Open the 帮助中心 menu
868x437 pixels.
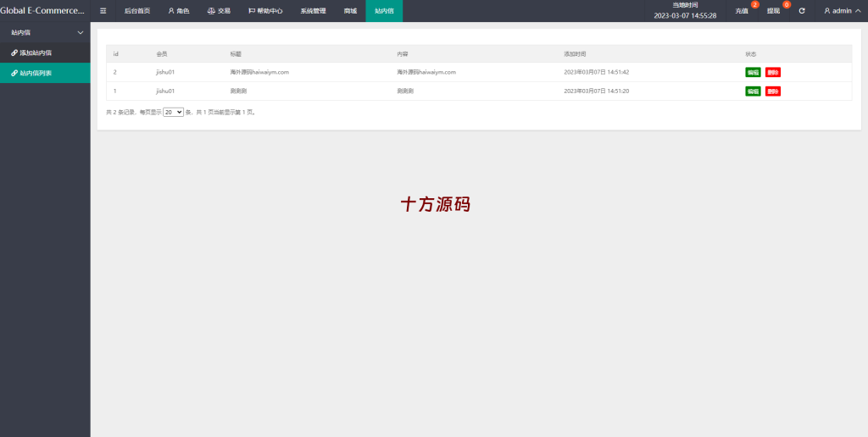coord(265,11)
